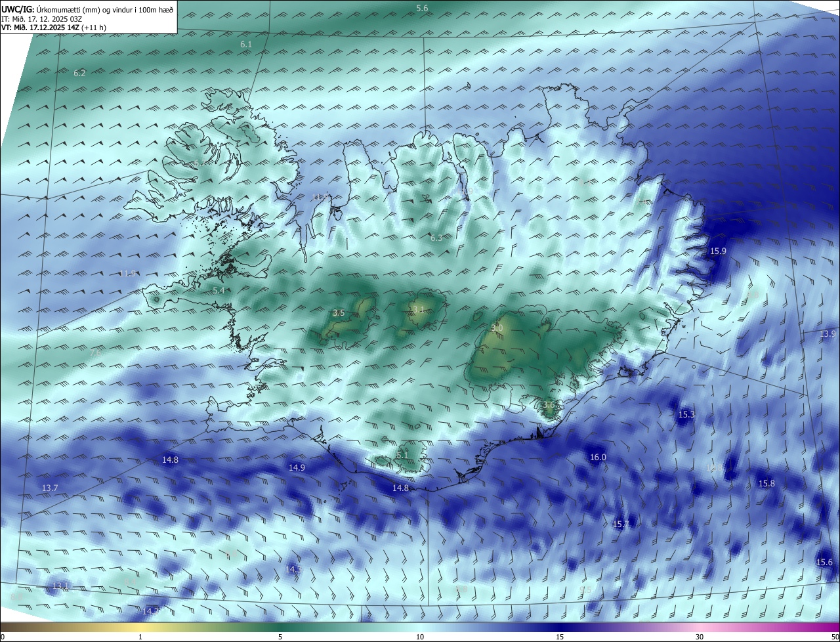Click the 6.2 value label
Image resolution: width=840 pixels, height=642 pixels.
tap(79, 73)
